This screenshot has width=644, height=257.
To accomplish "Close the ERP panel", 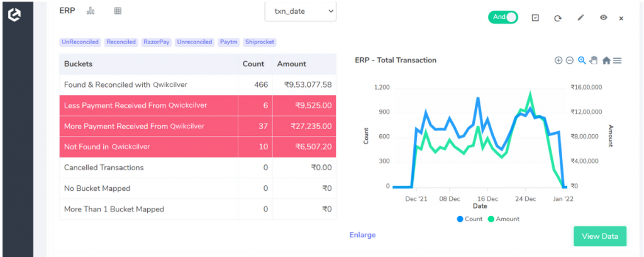I will pyautogui.click(x=621, y=18).
